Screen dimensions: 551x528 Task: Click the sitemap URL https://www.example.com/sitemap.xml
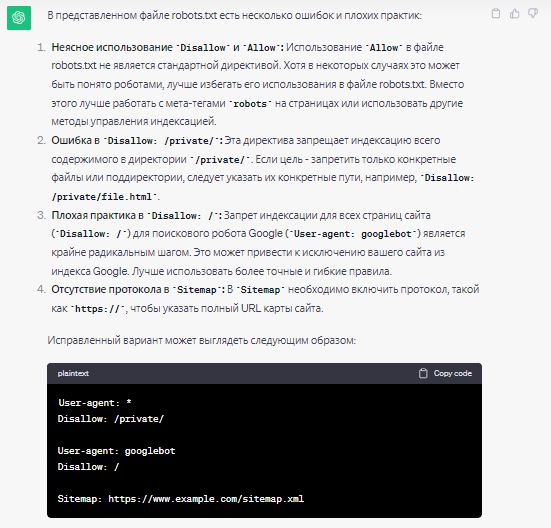point(206,499)
